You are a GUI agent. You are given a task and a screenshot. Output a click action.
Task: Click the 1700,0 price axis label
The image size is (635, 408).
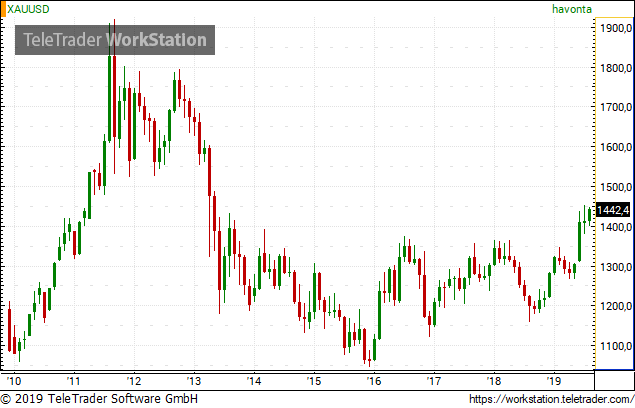pos(615,107)
